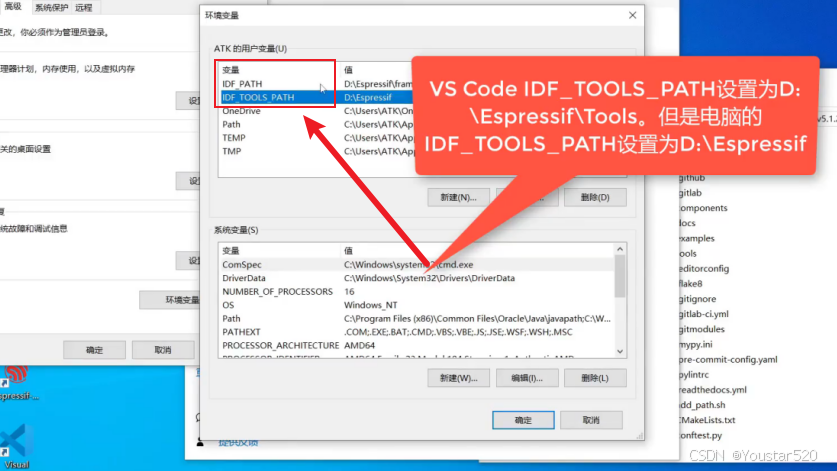Image resolution: width=837 pixels, height=471 pixels.
Task: Select flake8 file in file explorer
Action: pyautogui.click(x=691, y=284)
